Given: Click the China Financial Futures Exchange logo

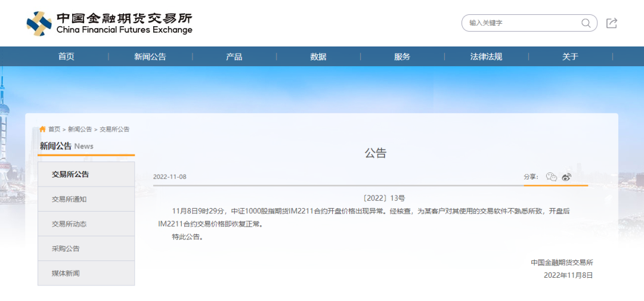Looking at the screenshot, I should (x=109, y=23).
